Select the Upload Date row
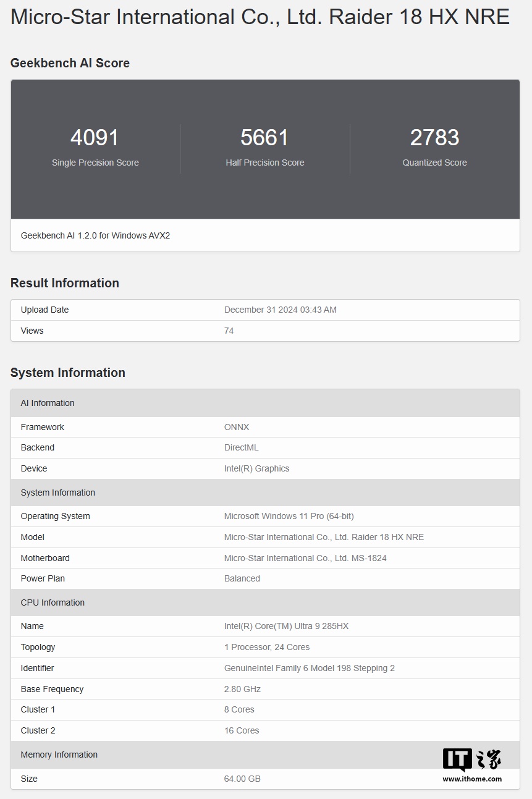This screenshot has width=532, height=799. click(x=266, y=310)
